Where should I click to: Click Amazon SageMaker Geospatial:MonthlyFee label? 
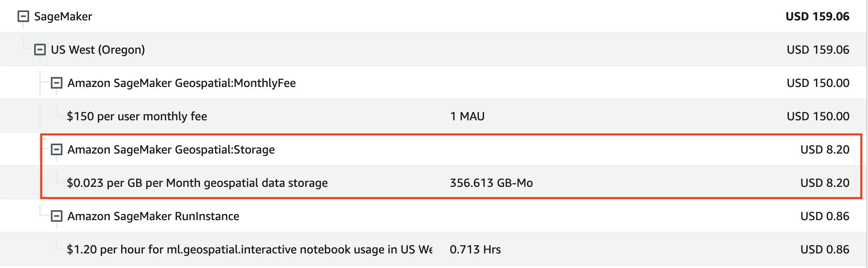(x=182, y=83)
